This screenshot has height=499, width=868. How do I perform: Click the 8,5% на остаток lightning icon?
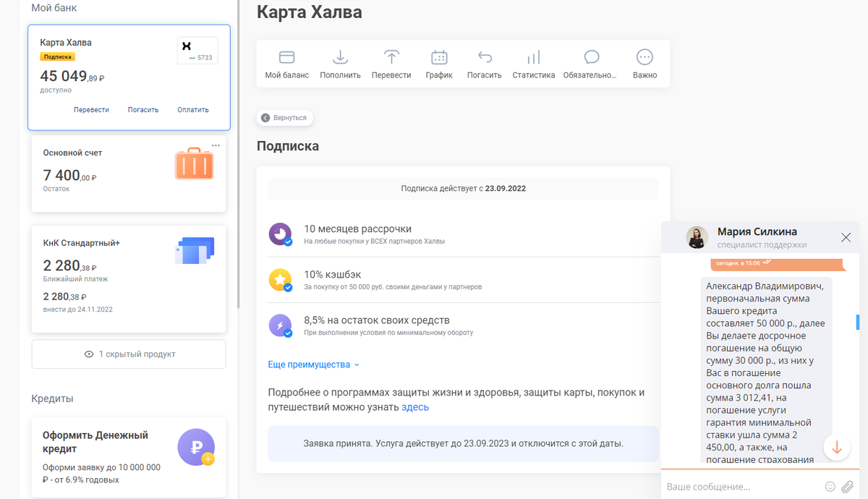tap(280, 325)
